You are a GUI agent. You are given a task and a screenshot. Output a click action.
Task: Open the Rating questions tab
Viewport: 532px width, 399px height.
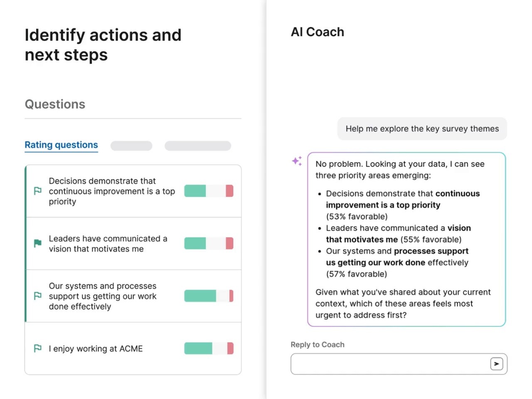tap(61, 145)
